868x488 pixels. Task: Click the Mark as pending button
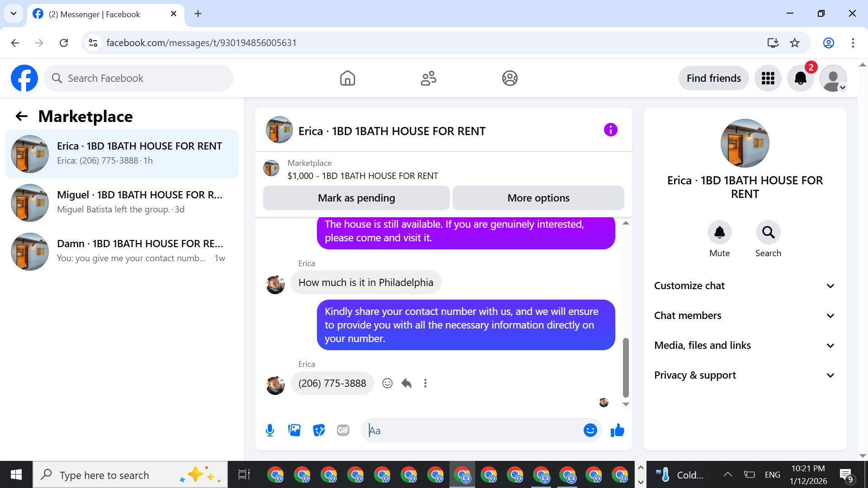tap(356, 198)
